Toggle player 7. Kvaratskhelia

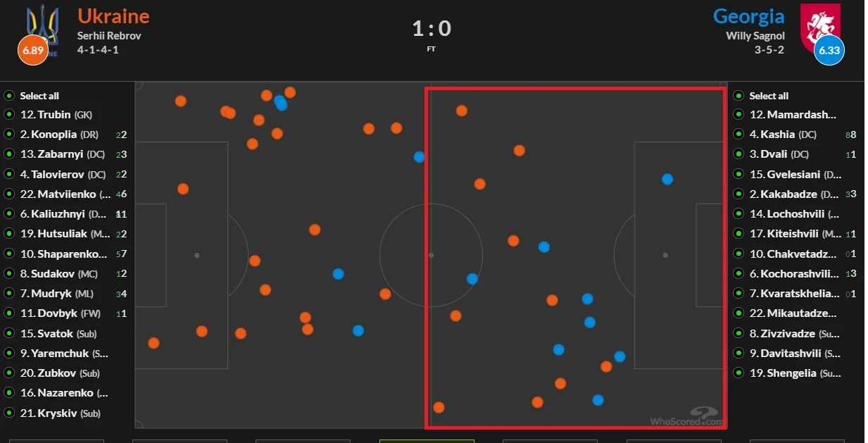point(738,294)
